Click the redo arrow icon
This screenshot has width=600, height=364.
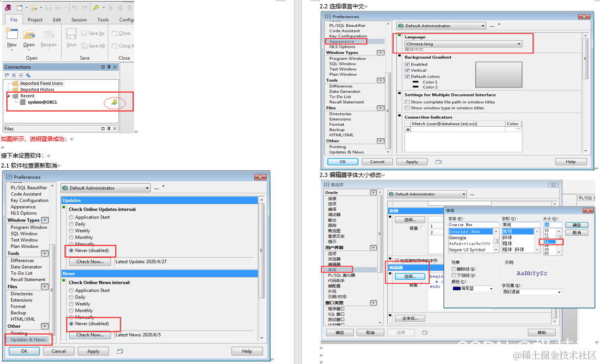click(84, 8)
